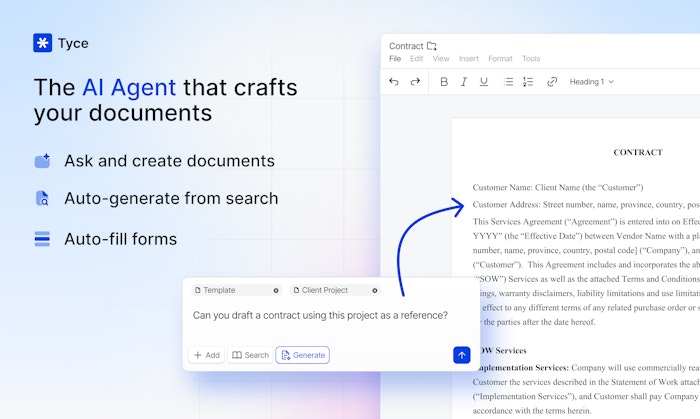Remove the Template attachment chip
The height and width of the screenshot is (419, 700).
tap(276, 290)
